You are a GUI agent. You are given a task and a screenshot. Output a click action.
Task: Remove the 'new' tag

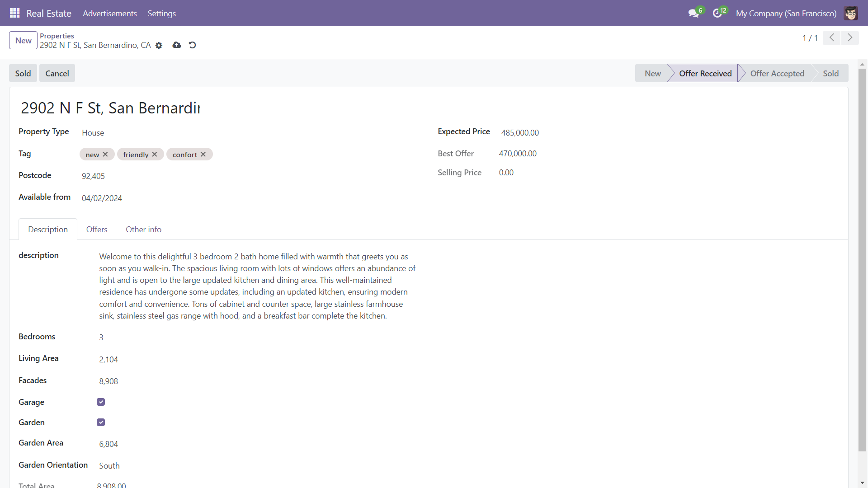tap(105, 155)
